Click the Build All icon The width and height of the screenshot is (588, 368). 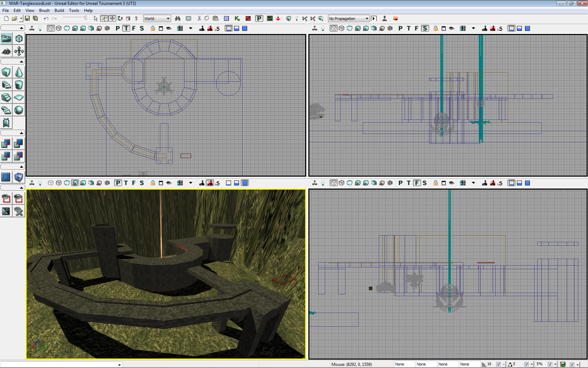(x=321, y=19)
